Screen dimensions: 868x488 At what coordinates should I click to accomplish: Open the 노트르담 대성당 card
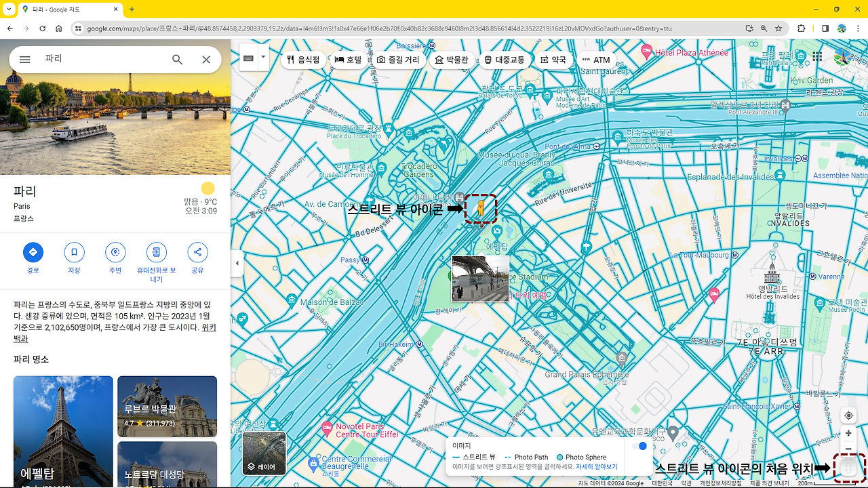click(x=167, y=465)
